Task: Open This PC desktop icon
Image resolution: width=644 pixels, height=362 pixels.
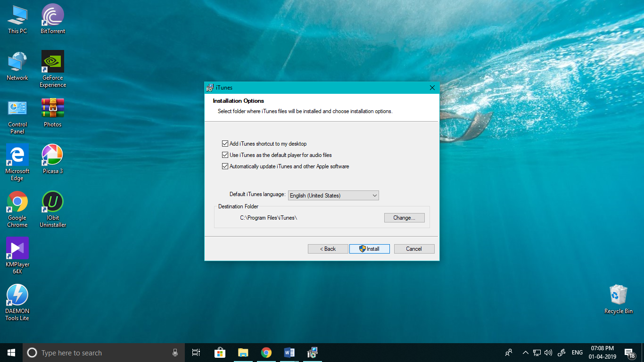Action: 17,19
